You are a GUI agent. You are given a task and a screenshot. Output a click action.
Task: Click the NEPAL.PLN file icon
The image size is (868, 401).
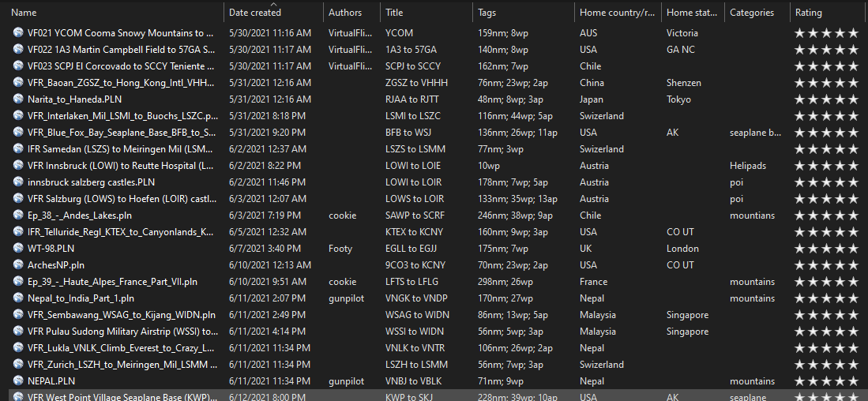coord(18,381)
